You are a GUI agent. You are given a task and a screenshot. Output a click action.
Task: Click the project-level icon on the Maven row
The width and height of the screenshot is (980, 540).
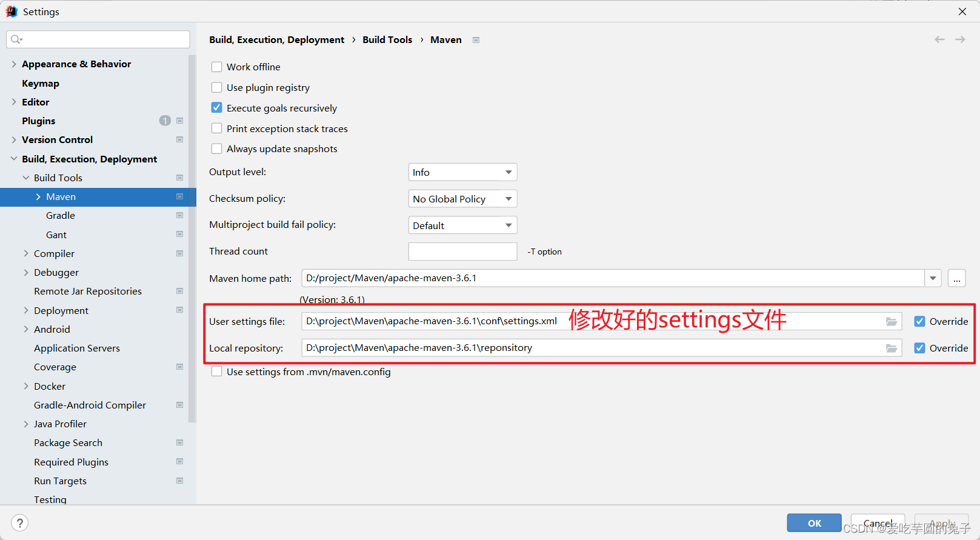click(x=180, y=196)
